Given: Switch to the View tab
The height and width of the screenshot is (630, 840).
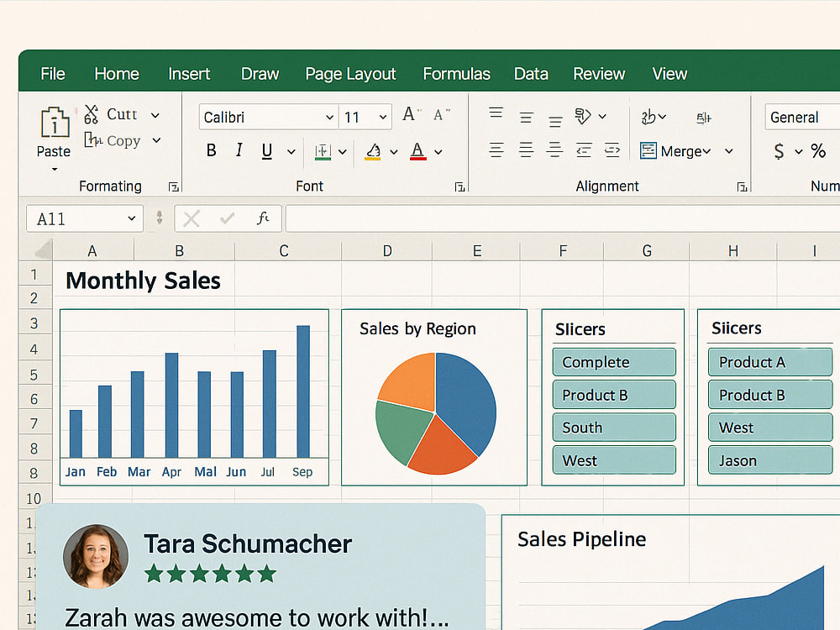Looking at the screenshot, I should pyautogui.click(x=669, y=74).
